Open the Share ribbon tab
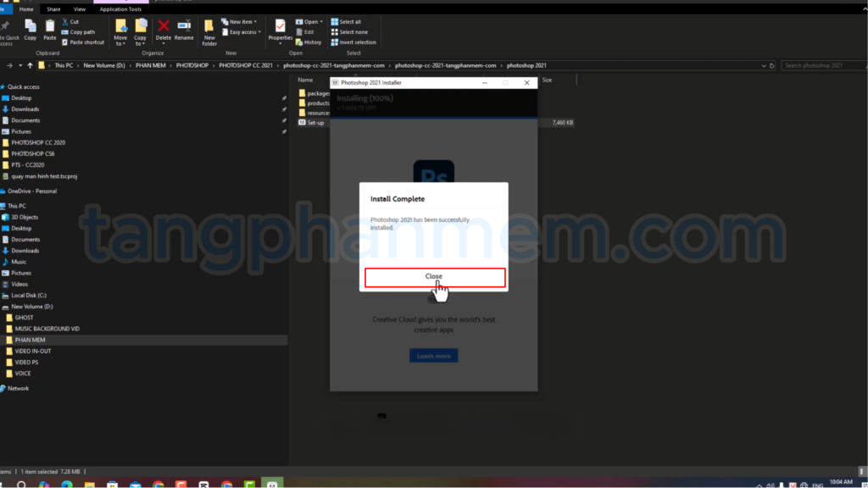868x488 pixels. [53, 9]
